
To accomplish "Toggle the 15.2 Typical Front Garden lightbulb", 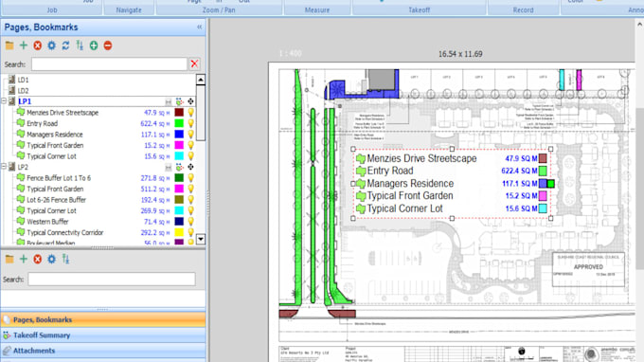I will click(190, 145).
